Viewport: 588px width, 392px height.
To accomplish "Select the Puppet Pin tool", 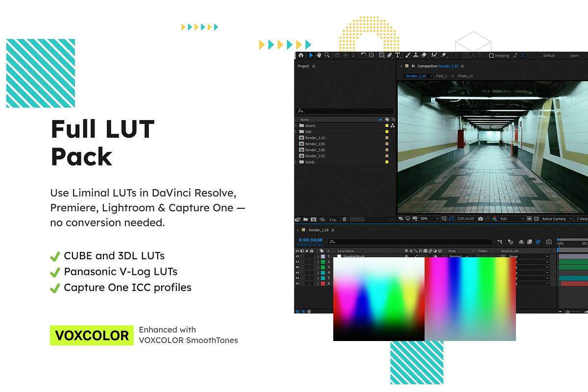I will [443, 55].
